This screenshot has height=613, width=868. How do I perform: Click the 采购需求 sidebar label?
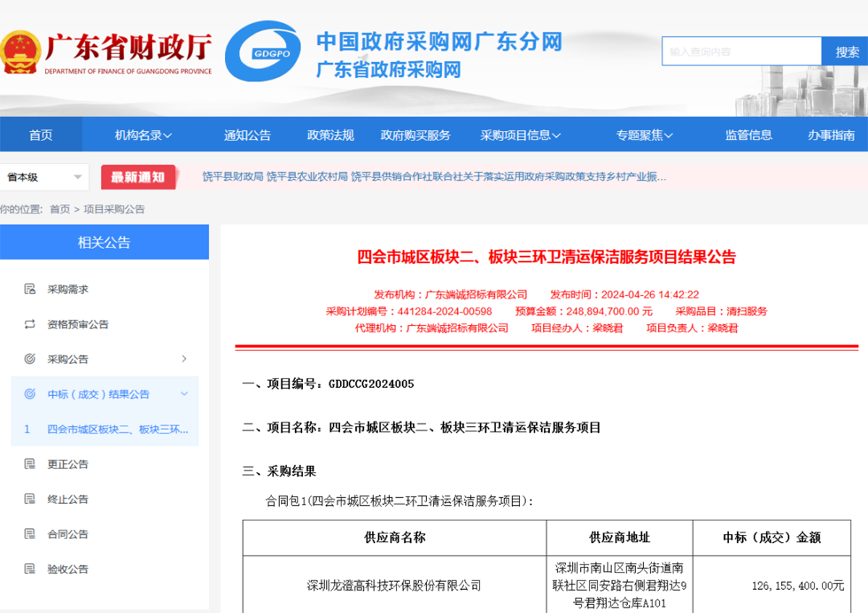pos(68,289)
